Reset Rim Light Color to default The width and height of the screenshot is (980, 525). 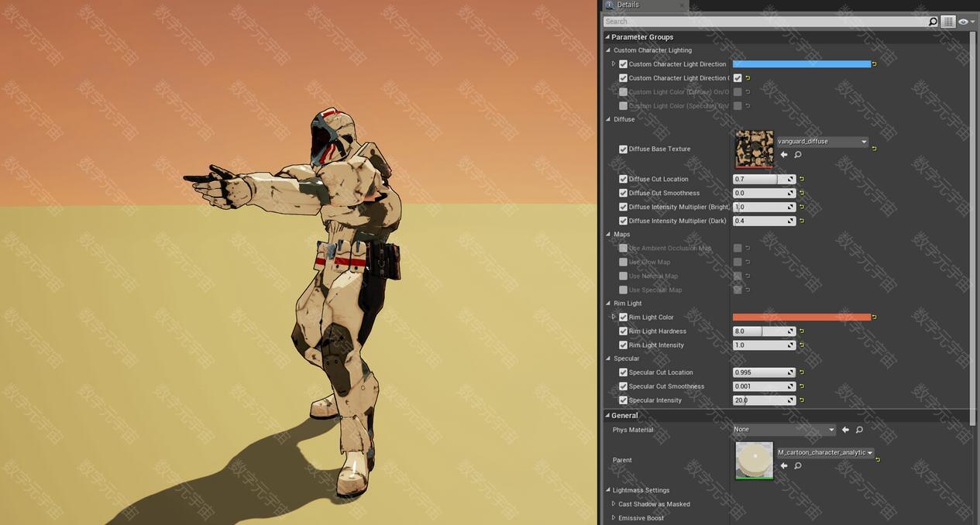pos(875,317)
